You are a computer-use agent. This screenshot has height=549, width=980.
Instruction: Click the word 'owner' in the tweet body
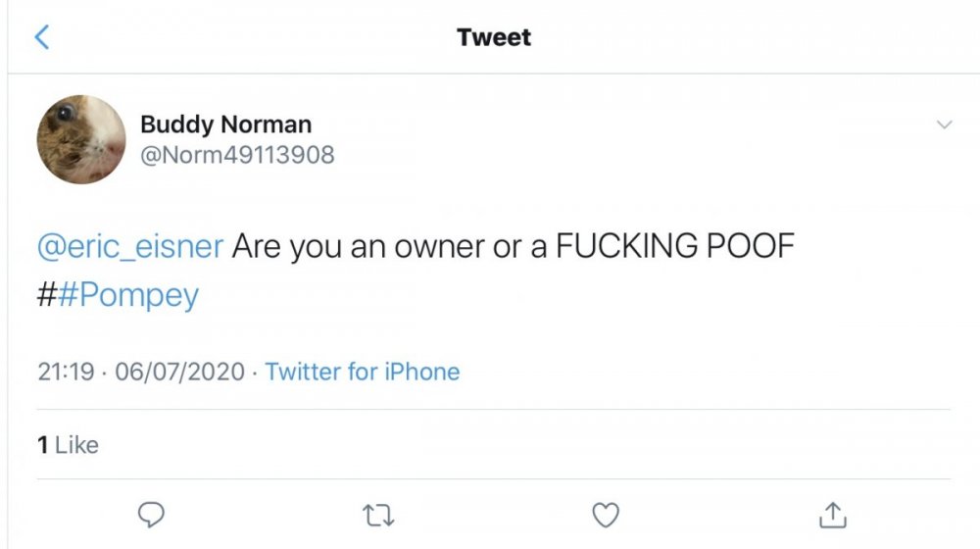(x=439, y=246)
